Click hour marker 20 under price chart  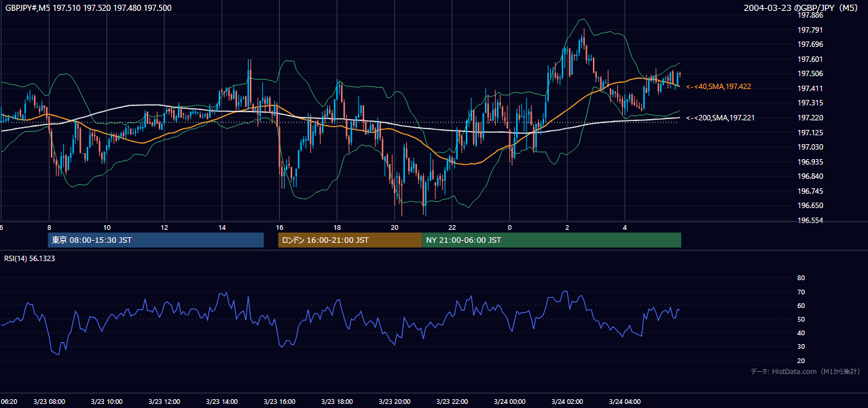395,227
